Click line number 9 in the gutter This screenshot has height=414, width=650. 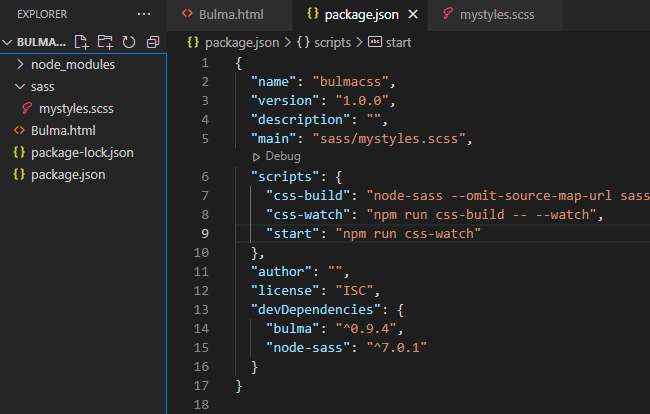(x=204, y=234)
